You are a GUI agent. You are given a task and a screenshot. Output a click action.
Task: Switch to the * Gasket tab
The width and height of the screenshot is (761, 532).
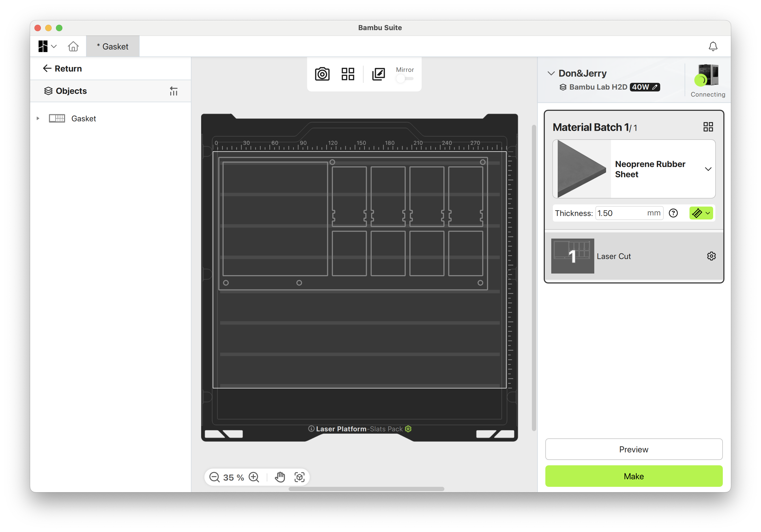[113, 47]
